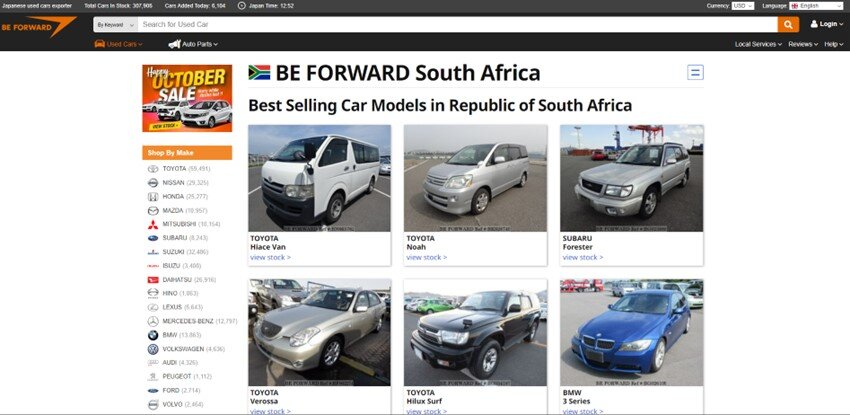Open the Toyota Hilux Surf photo

tap(475, 332)
